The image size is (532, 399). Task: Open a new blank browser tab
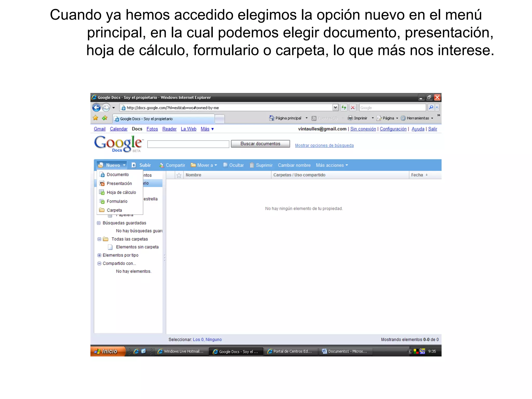(220, 119)
